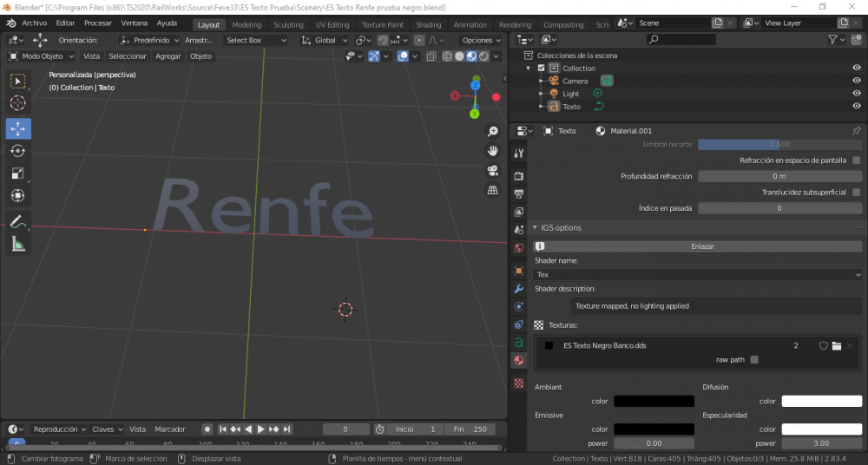Viewport: 868px width, 465px height.
Task: Toggle the raw path checkbox
Action: (754, 360)
